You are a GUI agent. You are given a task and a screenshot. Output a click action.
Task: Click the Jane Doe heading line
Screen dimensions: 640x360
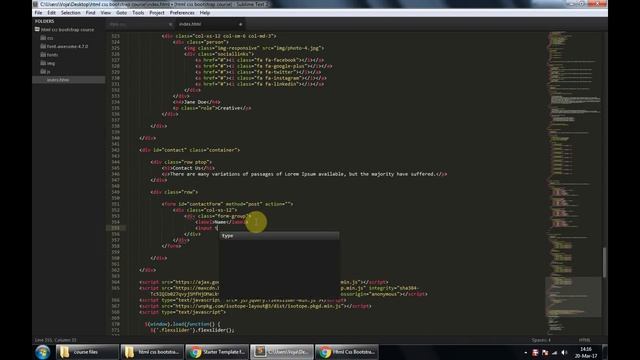tap(197, 102)
